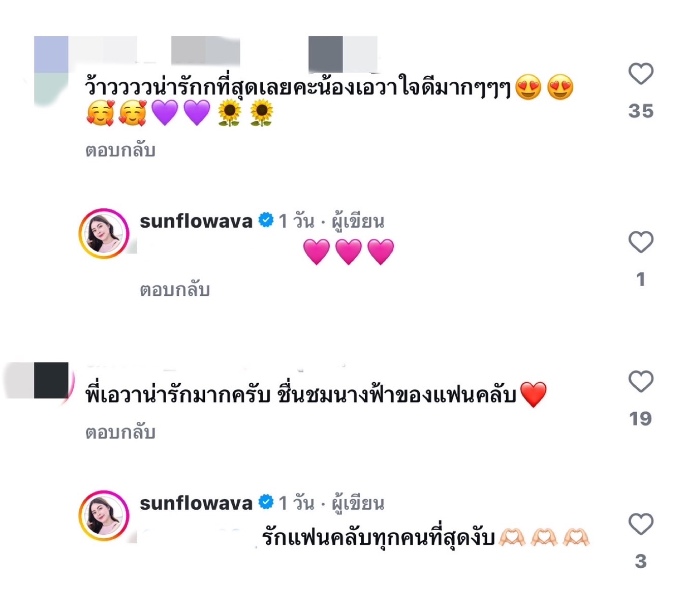This screenshot has width=686, height=616.
Task: Like sunflowava's pink hearts reply
Action: (641, 242)
